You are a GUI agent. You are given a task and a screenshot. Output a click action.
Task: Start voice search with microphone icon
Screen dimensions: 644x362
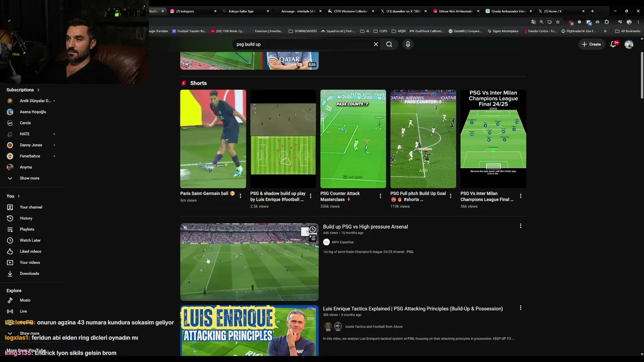point(408,44)
